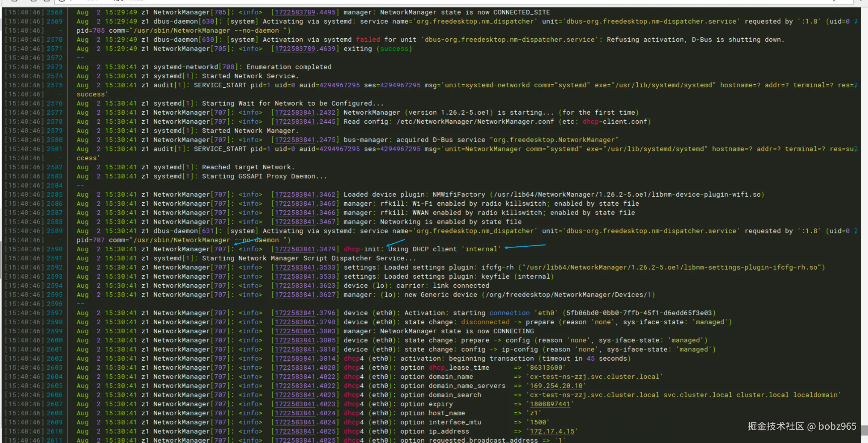Screen dimensions: 868x443
Task: Click the underlined IP address 169.254.20.10
Action: 556,386
